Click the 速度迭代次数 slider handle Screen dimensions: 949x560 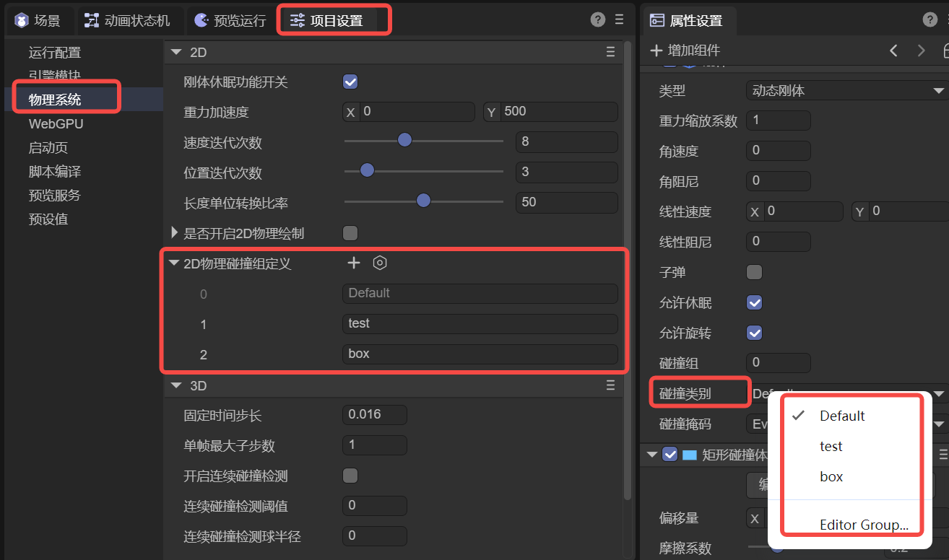404,140
